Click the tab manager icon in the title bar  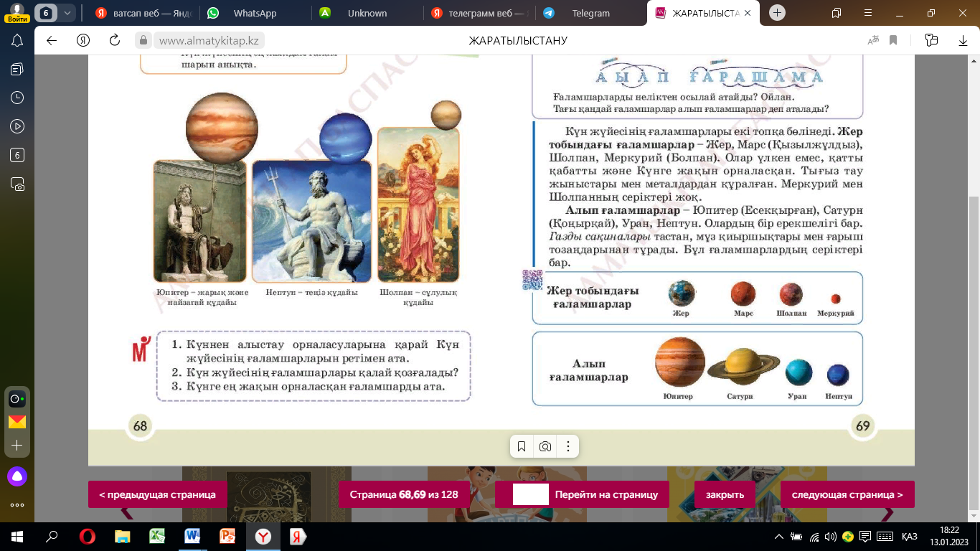pyautogui.click(x=836, y=13)
